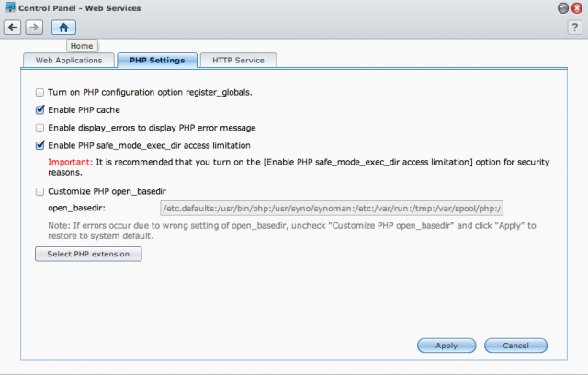Uncheck Enable PHP cache

[40, 110]
